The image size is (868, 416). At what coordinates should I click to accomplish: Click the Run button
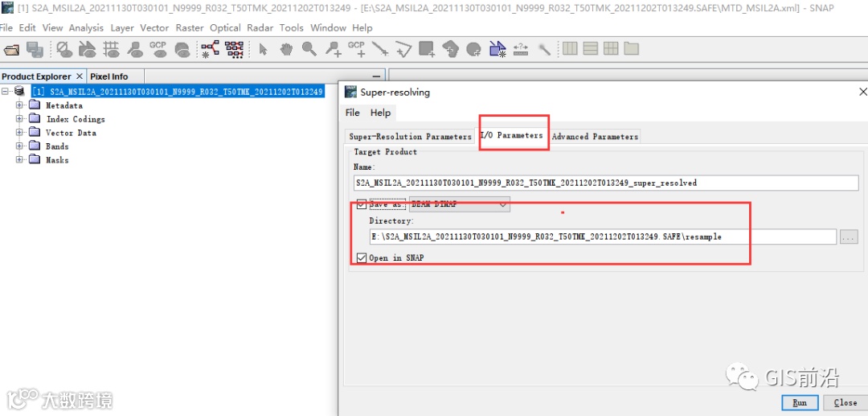[800, 402]
